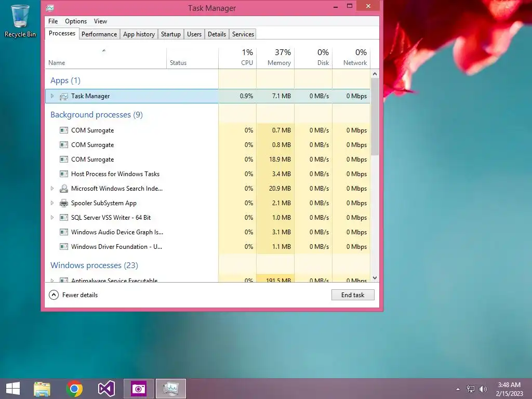Open the Recycle Bin desktop icon
Viewport: 532px width, 399px height.
pyautogui.click(x=20, y=21)
